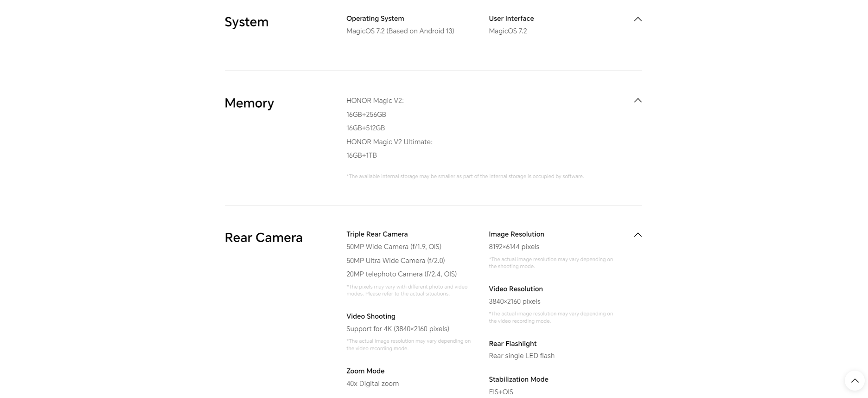
Task: Click 20MP telephoto Camera (f/2.4, OIS)
Action: (x=402, y=274)
